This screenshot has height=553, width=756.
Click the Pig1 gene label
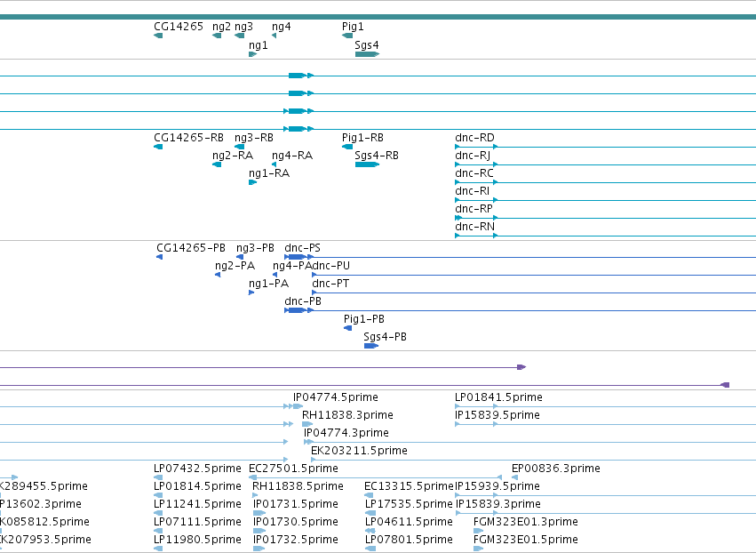coord(353,27)
